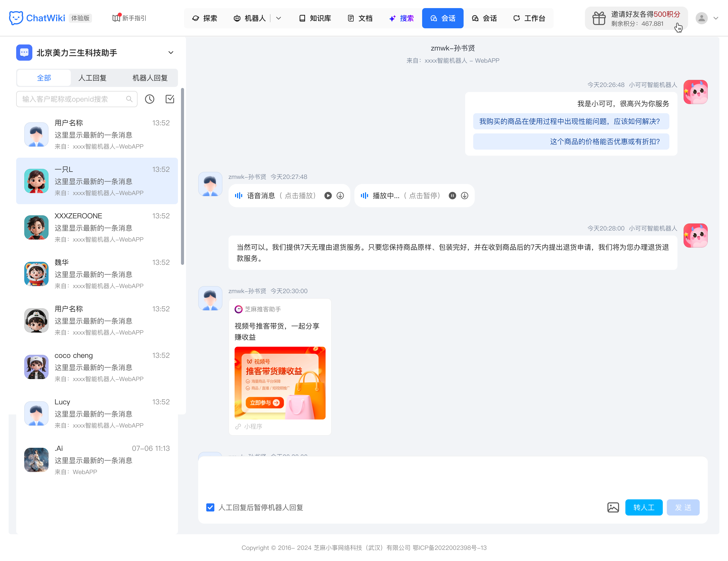728x561 pixels.
Task: Select the coco cheng conversation
Action: pyautogui.click(x=97, y=367)
